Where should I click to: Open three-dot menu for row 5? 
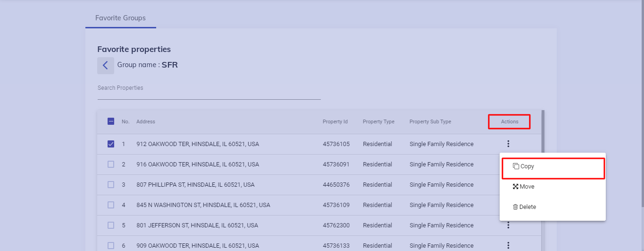pyautogui.click(x=508, y=225)
